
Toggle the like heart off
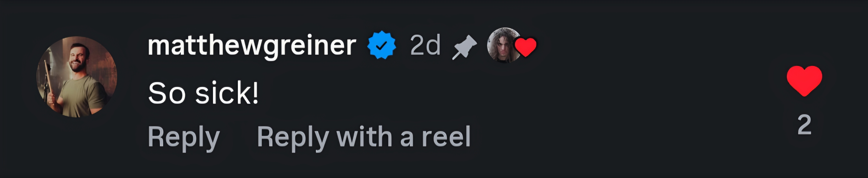pyautogui.click(x=804, y=81)
